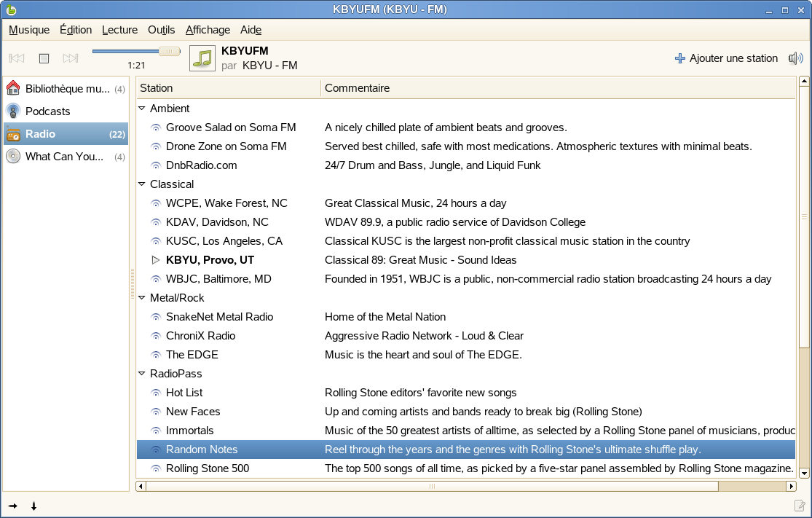Click WBJC Baltimore radio icon
812x518 pixels.
[155, 279]
